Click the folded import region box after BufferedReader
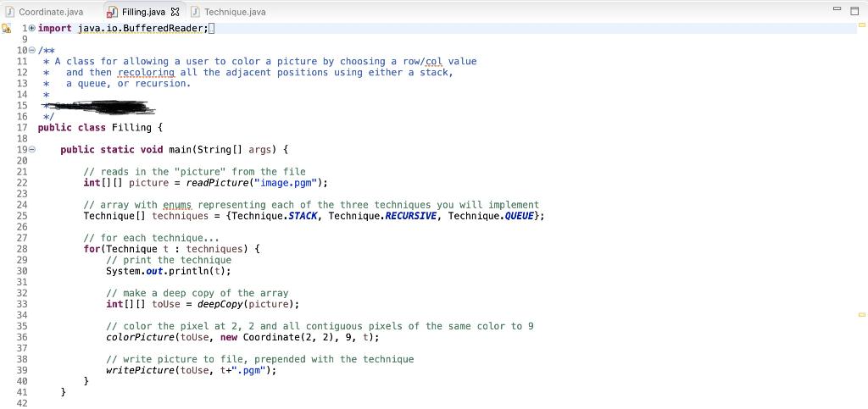 (212, 28)
